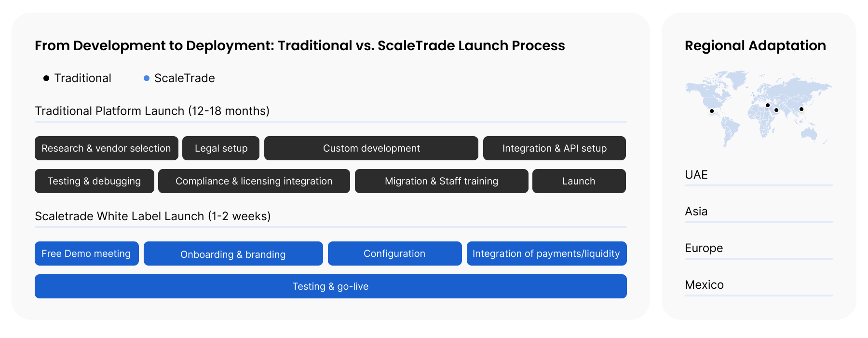The image size is (868, 338).
Task: Click the Mexico dot on the map
Action: [x=712, y=111]
